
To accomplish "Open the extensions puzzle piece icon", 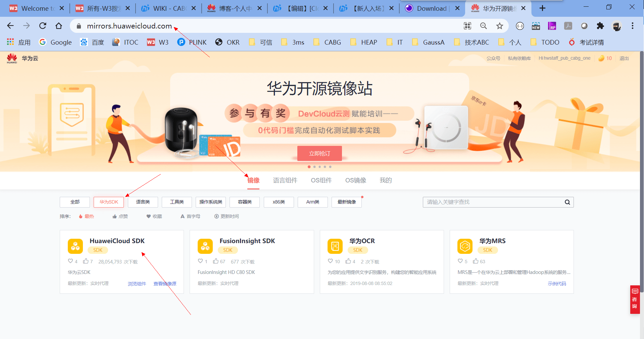I will coord(600,26).
